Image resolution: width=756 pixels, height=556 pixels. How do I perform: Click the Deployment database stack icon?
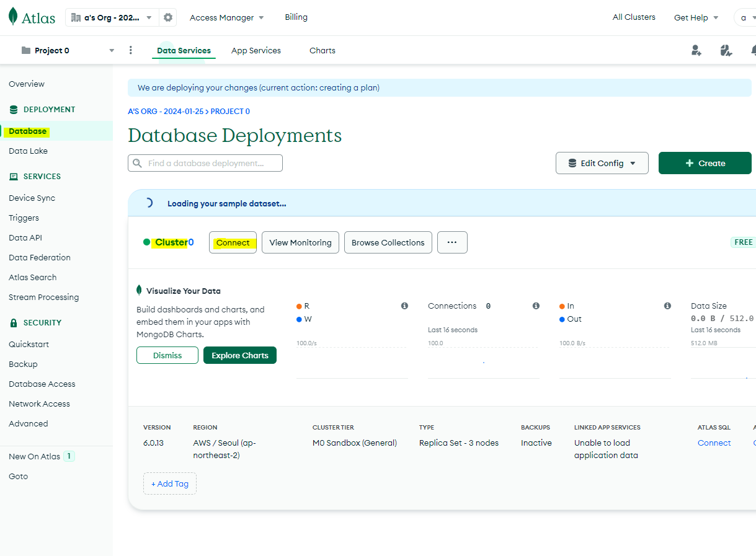tap(14, 109)
